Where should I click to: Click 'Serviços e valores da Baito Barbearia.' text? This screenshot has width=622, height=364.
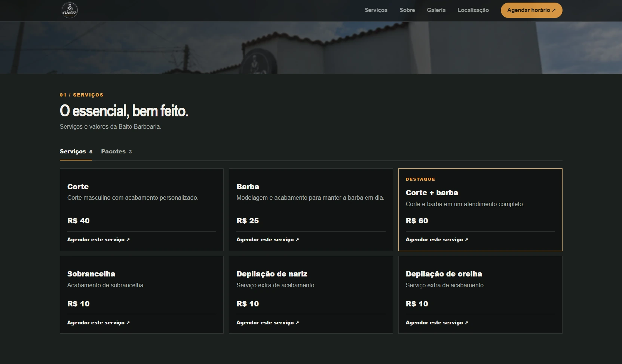pos(110,127)
